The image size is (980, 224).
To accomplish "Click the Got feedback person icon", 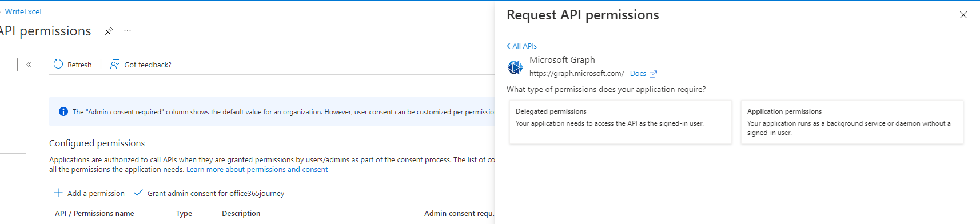I will [115, 65].
